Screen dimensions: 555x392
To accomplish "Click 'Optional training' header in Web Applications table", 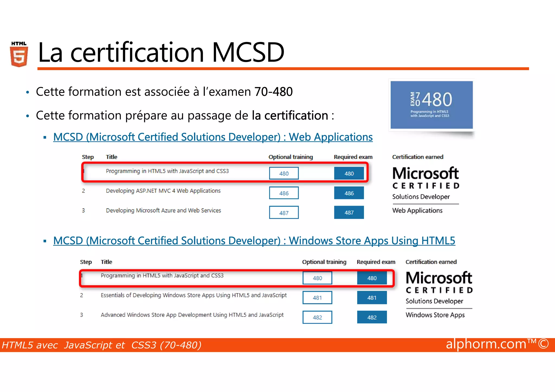I will (291, 157).
